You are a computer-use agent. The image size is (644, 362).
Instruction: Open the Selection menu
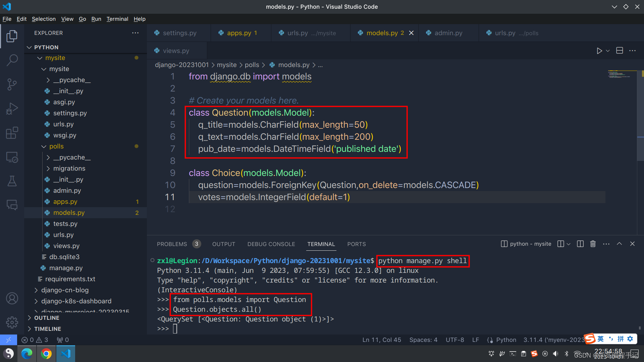[x=44, y=19]
